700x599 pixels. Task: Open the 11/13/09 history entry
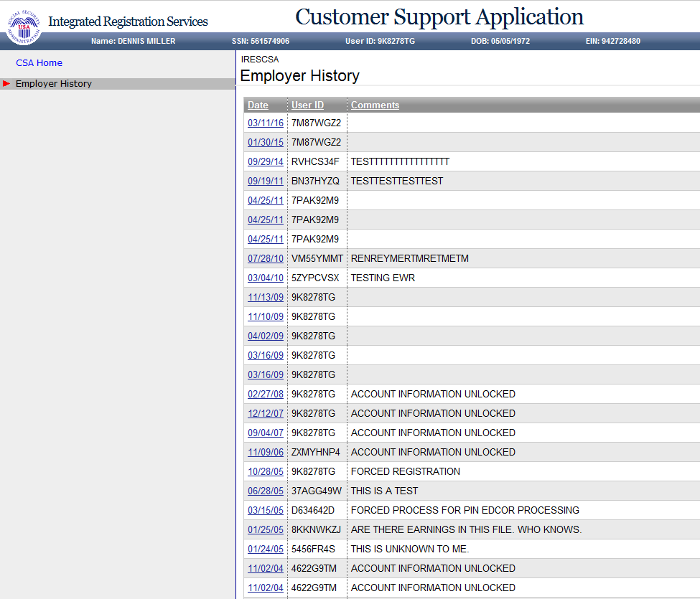[266, 297]
